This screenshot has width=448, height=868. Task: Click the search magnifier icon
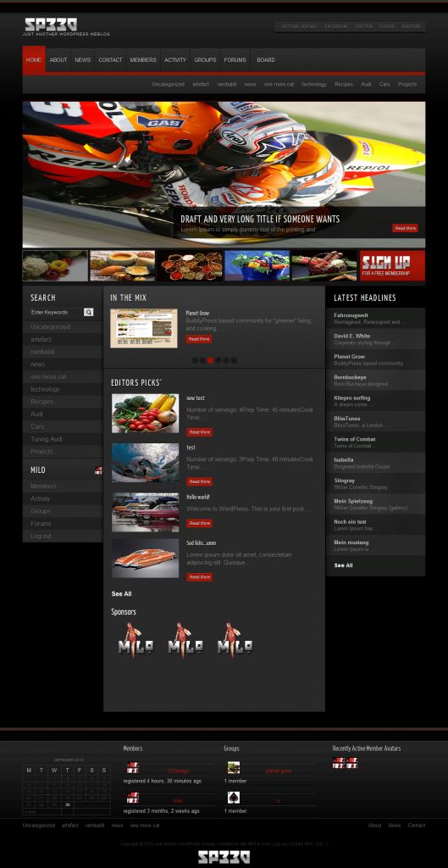click(88, 312)
